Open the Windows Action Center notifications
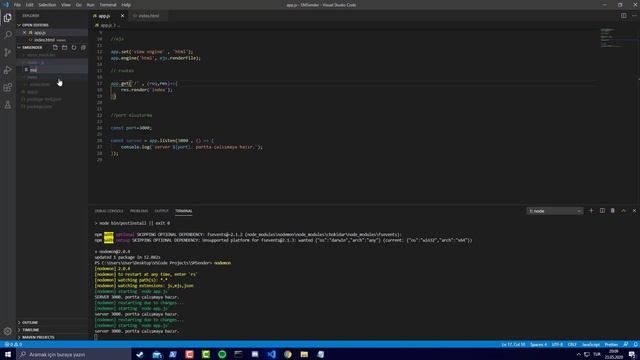This screenshot has width=640, height=360. click(632, 354)
